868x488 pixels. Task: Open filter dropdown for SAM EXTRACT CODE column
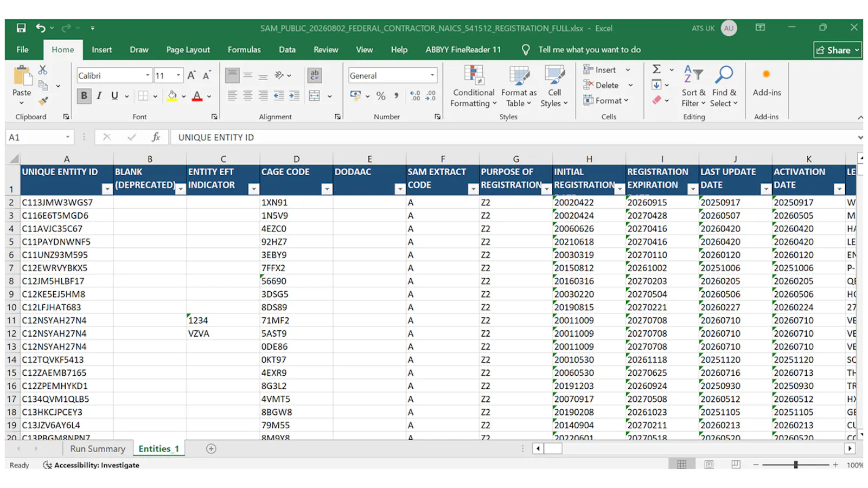click(473, 189)
